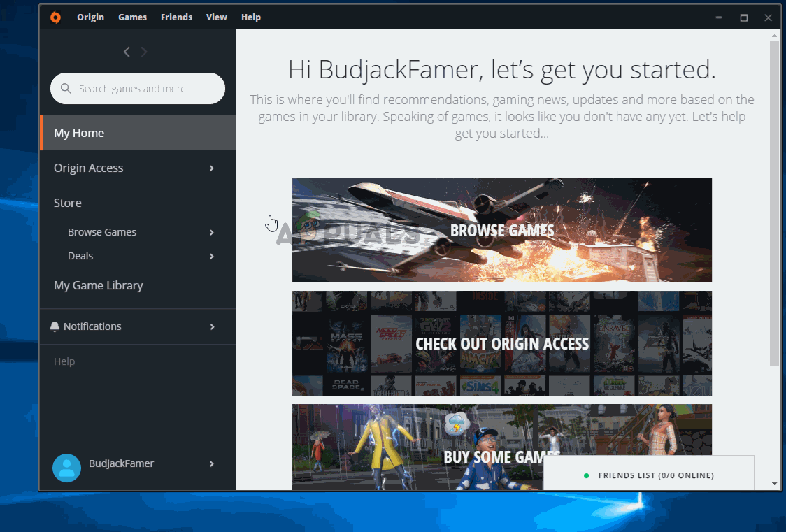Screen dimensions: 786x532
Task: Select My Home in sidebar
Action: point(137,133)
